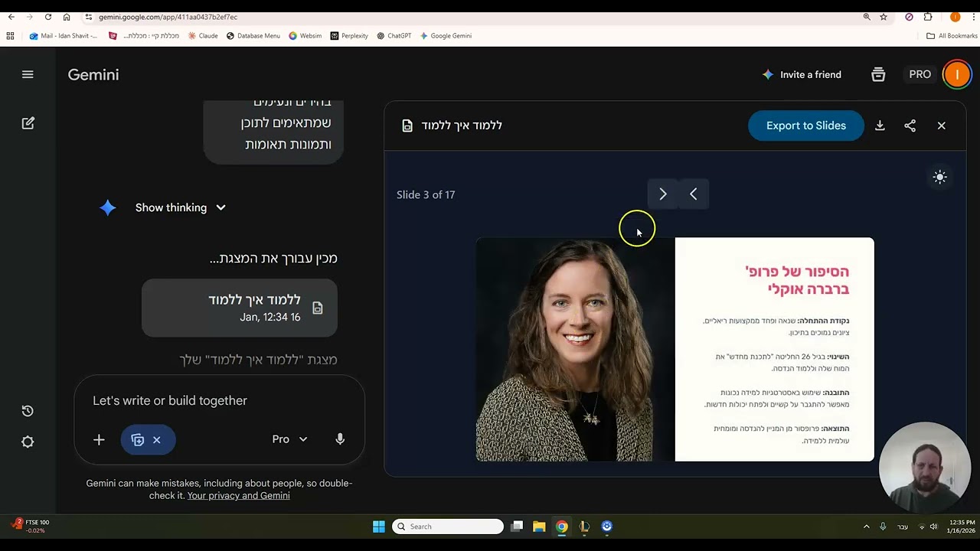Open activity history icon in sidebar
The width and height of the screenshot is (980, 551).
point(28,411)
